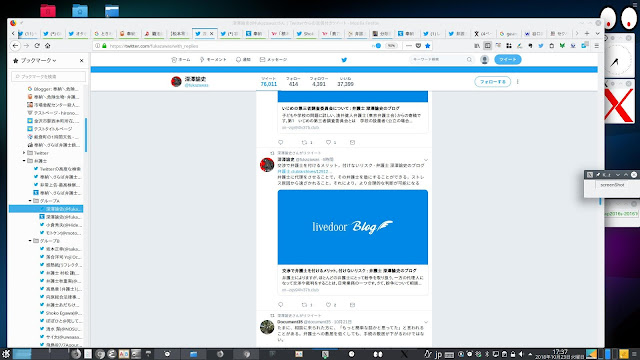This screenshot has width=640, height=360.
Task: Click the four-squares extension icon
Action: (509, 46)
